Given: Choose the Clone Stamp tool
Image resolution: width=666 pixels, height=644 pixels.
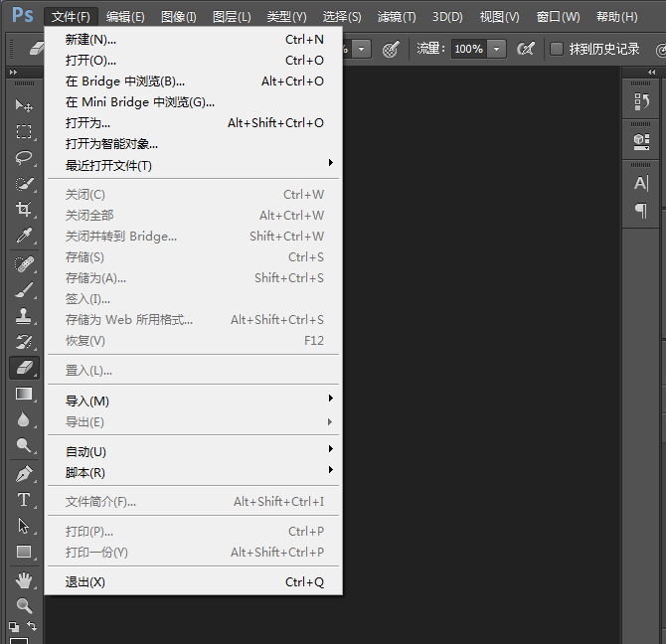Looking at the screenshot, I should pyautogui.click(x=24, y=315).
